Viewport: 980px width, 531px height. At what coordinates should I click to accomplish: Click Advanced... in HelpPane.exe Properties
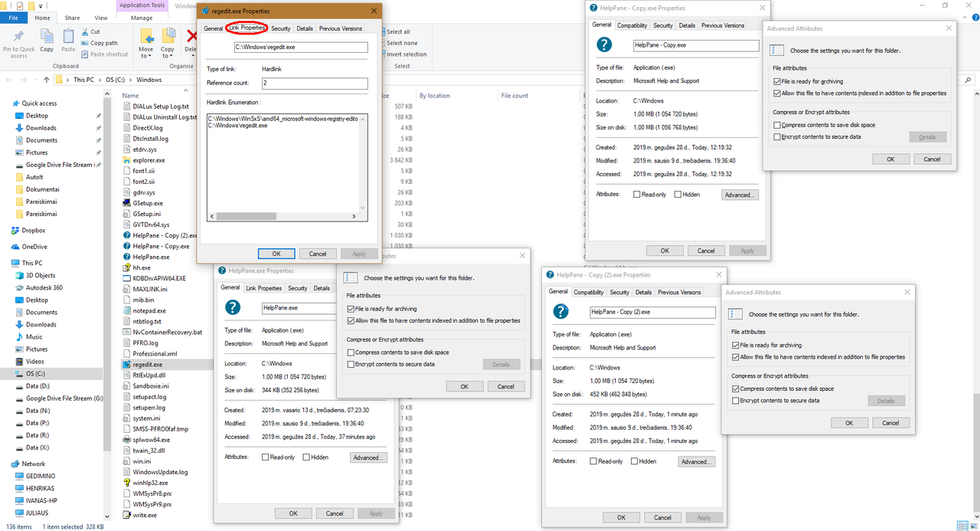tap(368, 457)
